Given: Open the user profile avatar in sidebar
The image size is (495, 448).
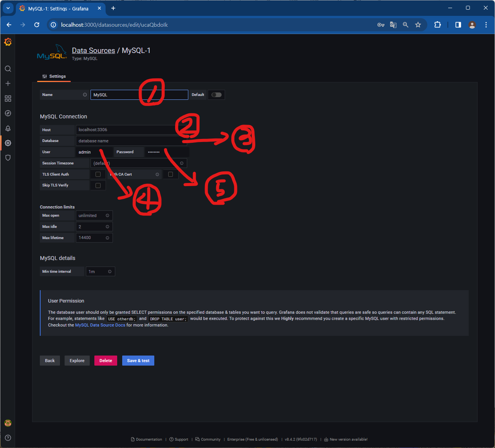Looking at the screenshot, I should point(8,423).
